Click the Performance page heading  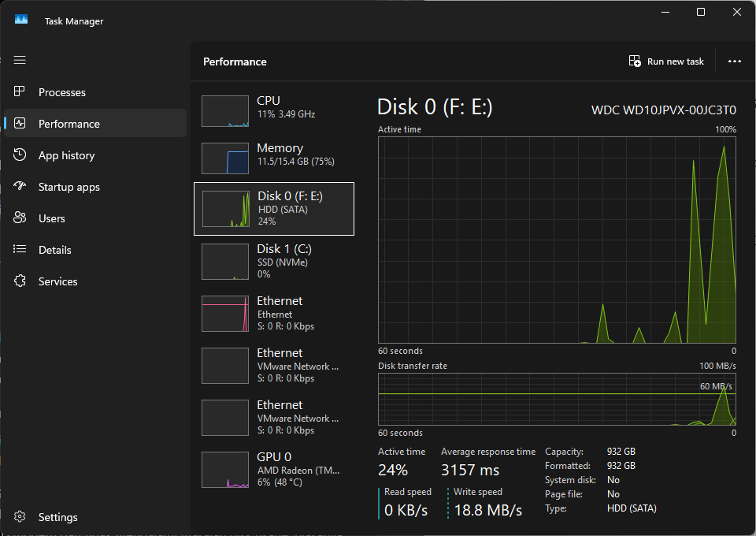[x=235, y=61]
